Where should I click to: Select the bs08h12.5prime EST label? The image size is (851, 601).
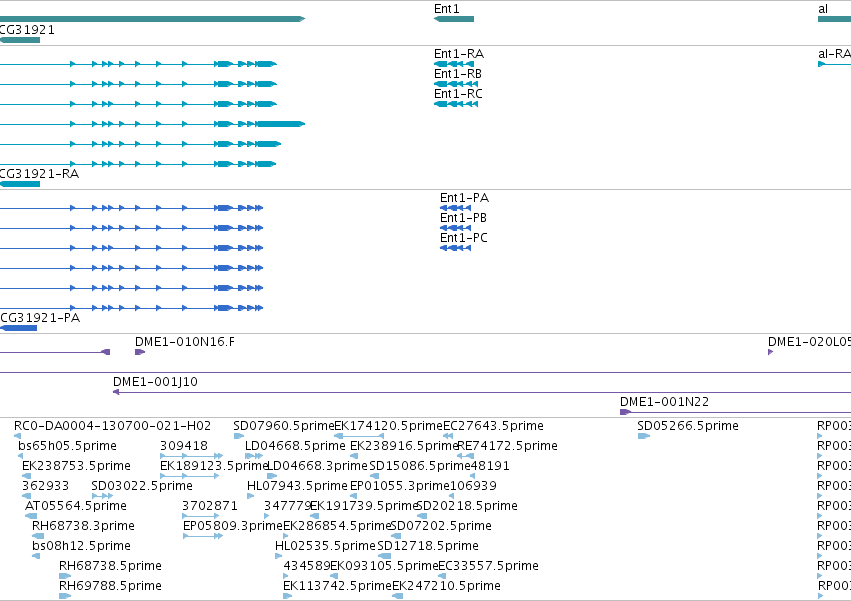point(81,546)
